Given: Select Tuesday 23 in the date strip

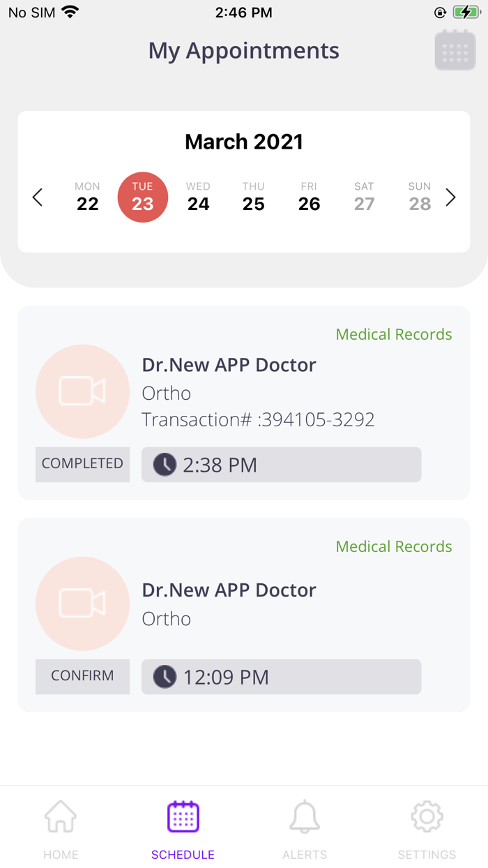Looking at the screenshot, I should click(143, 197).
